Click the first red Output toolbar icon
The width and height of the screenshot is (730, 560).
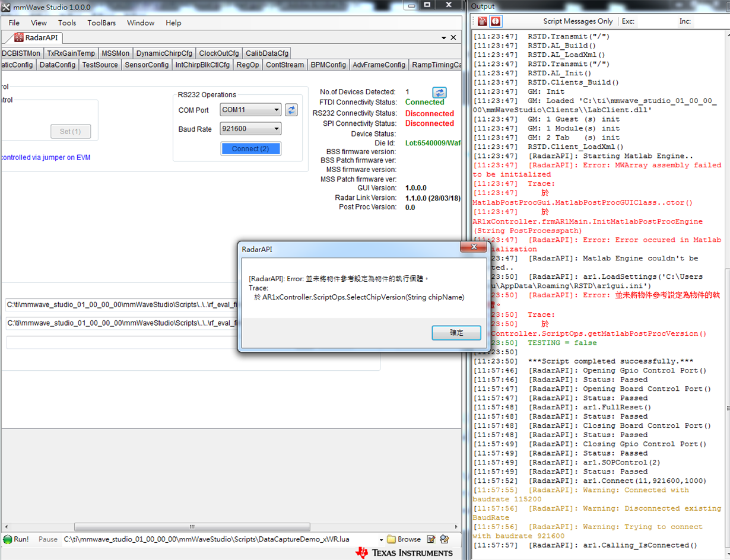coord(482,21)
